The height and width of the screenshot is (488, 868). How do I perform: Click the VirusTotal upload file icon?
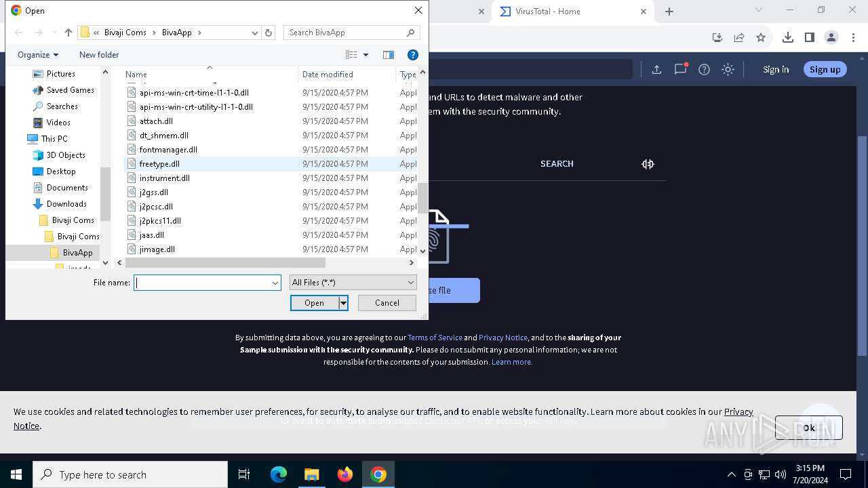pyautogui.click(x=656, y=69)
